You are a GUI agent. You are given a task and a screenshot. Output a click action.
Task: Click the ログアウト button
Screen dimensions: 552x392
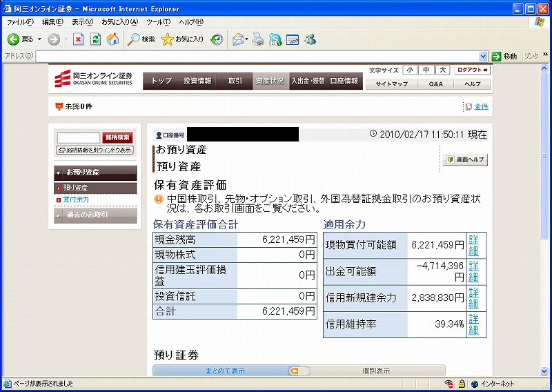[473, 70]
